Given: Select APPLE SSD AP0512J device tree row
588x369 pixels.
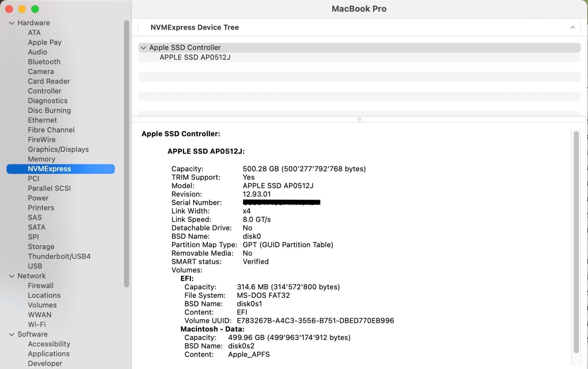Looking at the screenshot, I should click(x=359, y=57).
